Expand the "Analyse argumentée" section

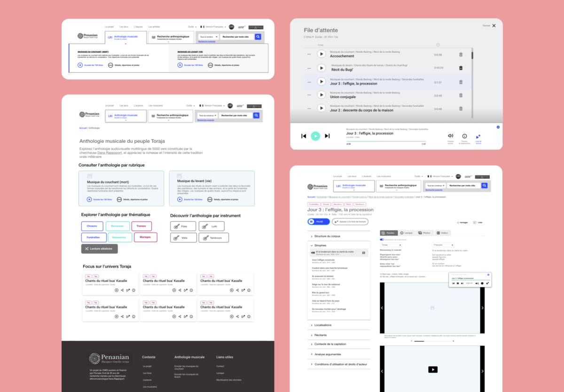[x=339, y=354]
